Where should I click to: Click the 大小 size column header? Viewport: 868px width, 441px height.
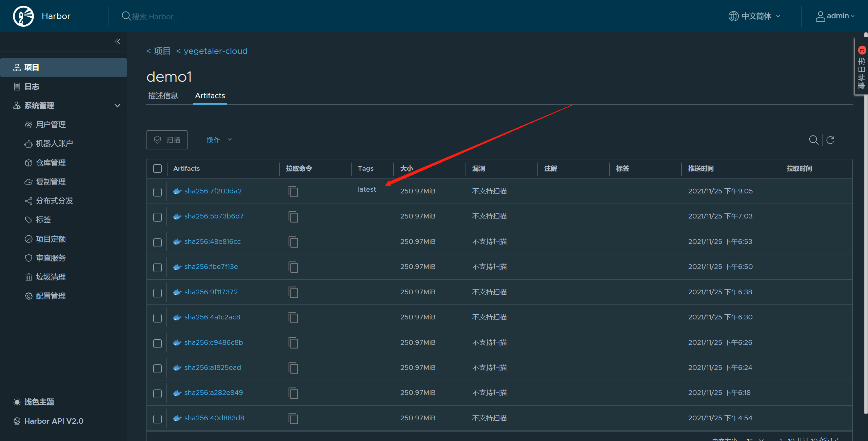click(407, 169)
